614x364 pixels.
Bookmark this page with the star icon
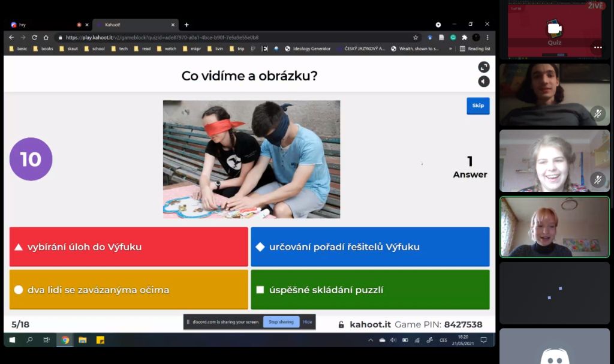coord(416,37)
